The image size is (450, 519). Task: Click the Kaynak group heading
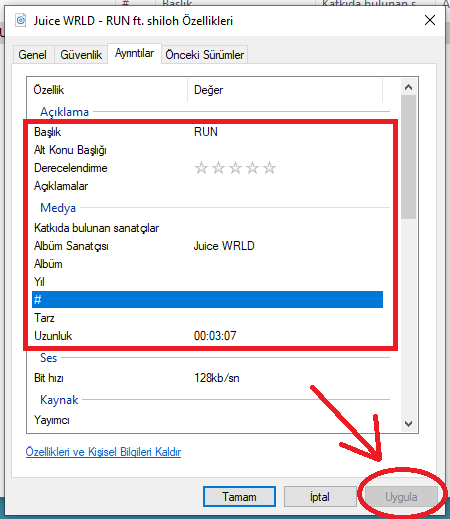click(59, 400)
